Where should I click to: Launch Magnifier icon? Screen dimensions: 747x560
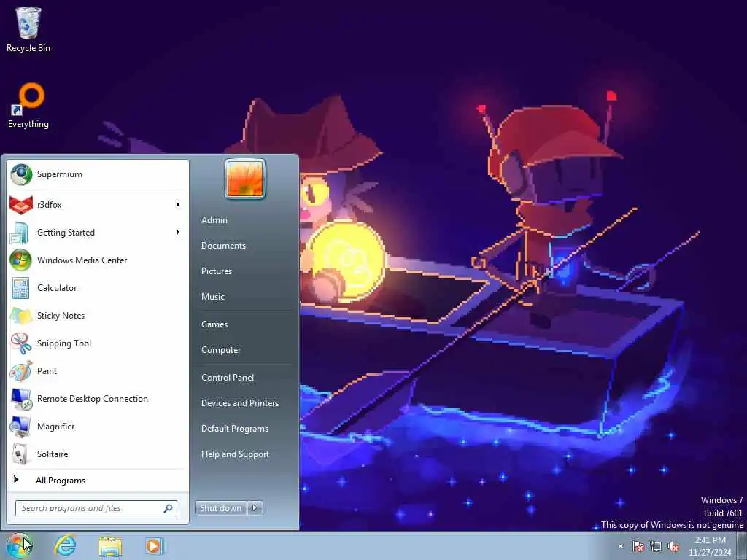point(21,427)
